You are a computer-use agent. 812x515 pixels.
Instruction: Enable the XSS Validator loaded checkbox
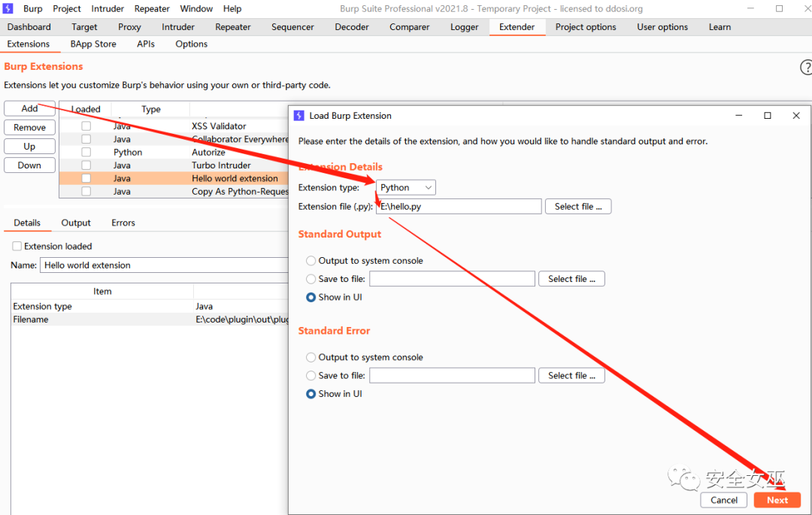[86, 126]
